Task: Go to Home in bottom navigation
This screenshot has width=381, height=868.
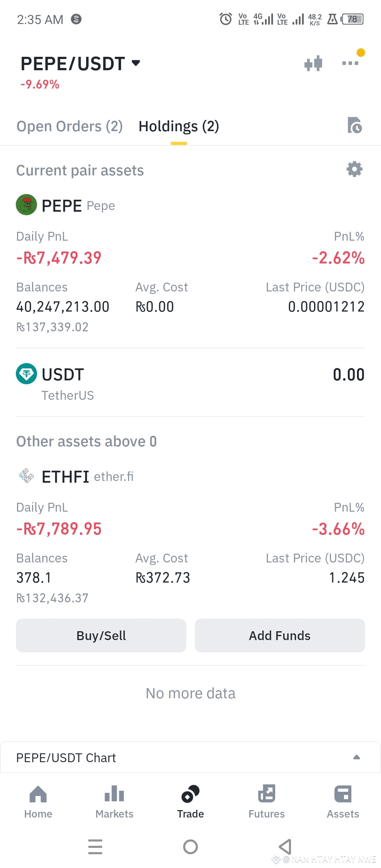Action: coord(38,802)
